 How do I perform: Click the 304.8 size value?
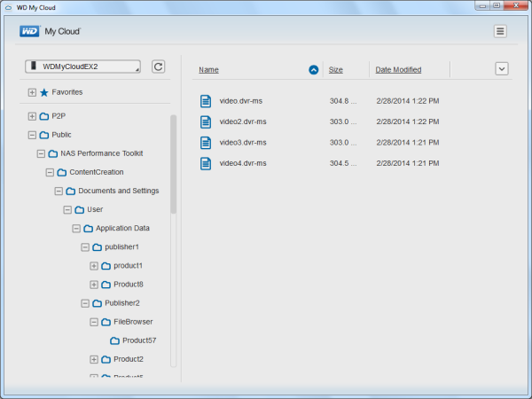click(x=343, y=101)
